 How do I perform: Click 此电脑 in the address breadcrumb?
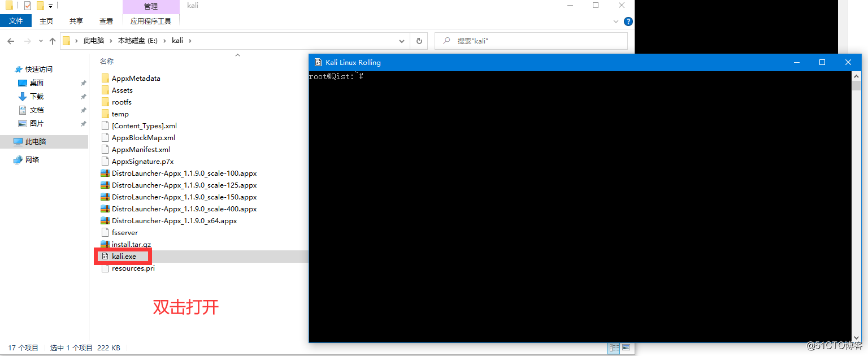[x=94, y=41]
